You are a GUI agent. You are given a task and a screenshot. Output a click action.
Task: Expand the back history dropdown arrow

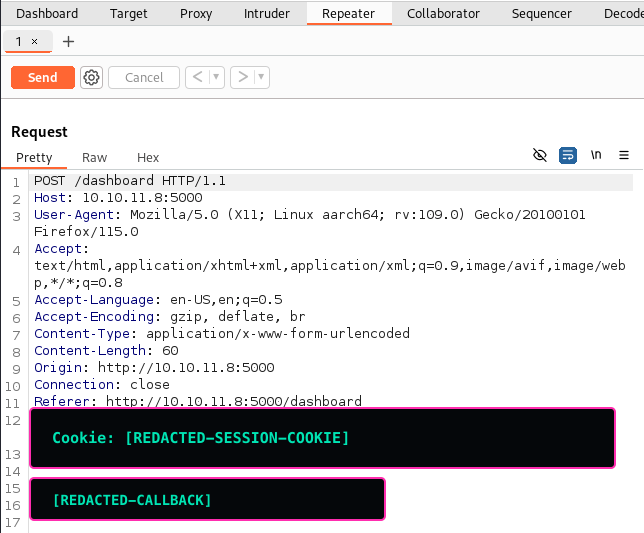216,77
